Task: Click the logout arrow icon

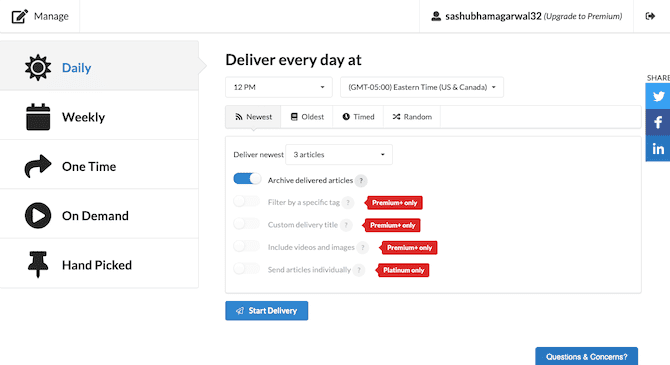Action: 650,16
